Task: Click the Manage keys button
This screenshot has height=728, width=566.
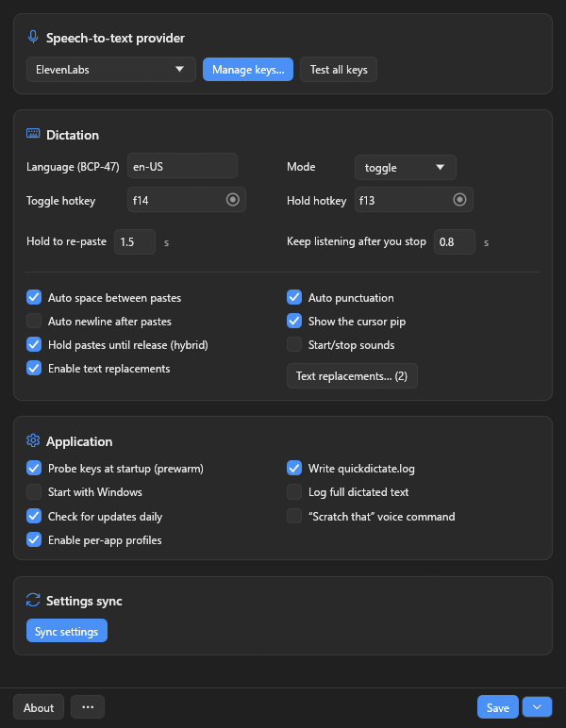Action: [x=248, y=70]
